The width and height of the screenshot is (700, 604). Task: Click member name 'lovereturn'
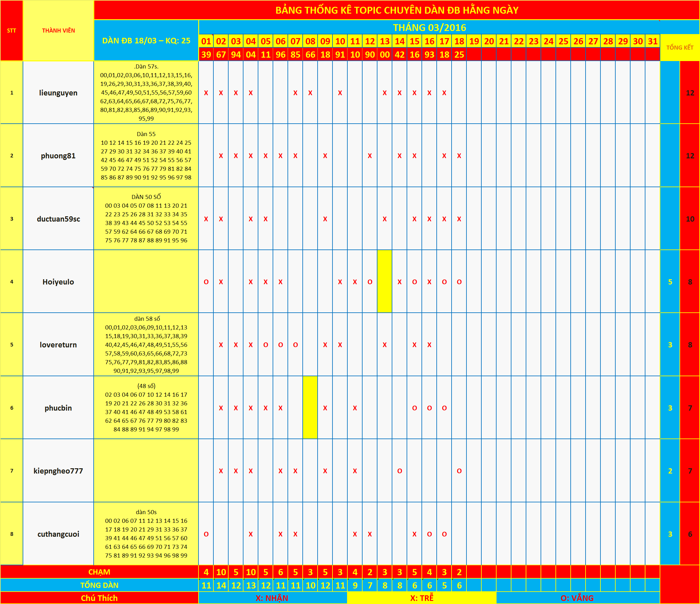coord(58,345)
